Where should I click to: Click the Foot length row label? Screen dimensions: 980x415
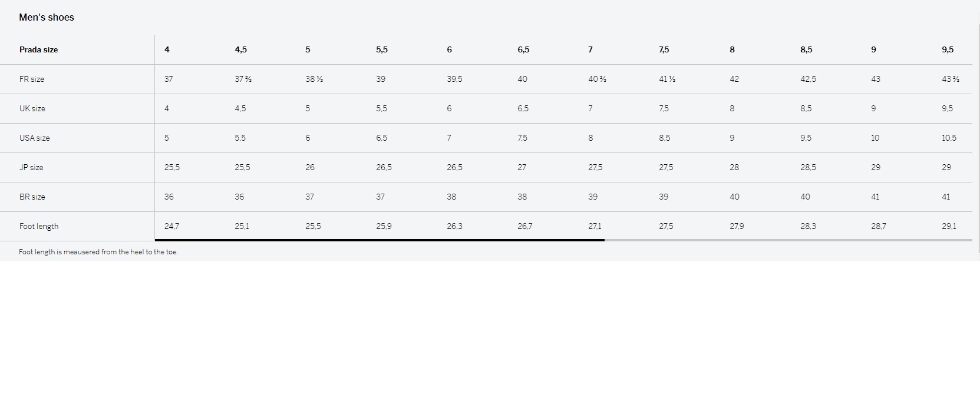(x=39, y=226)
